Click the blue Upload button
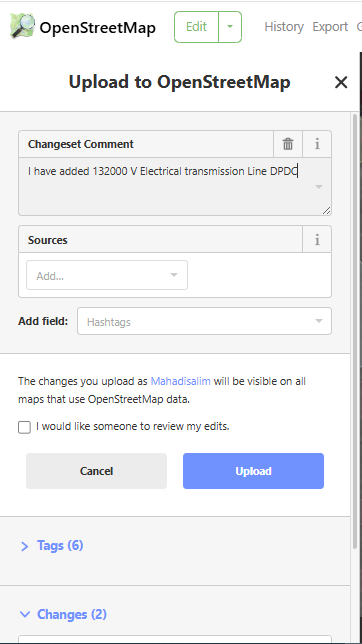Image resolution: width=362 pixels, height=644 pixels. pos(254,471)
